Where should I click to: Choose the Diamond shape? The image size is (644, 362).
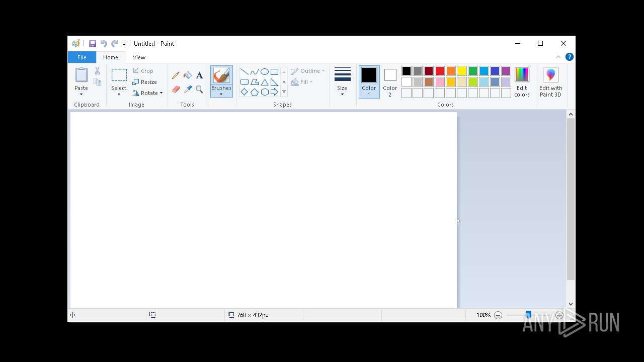click(x=244, y=92)
